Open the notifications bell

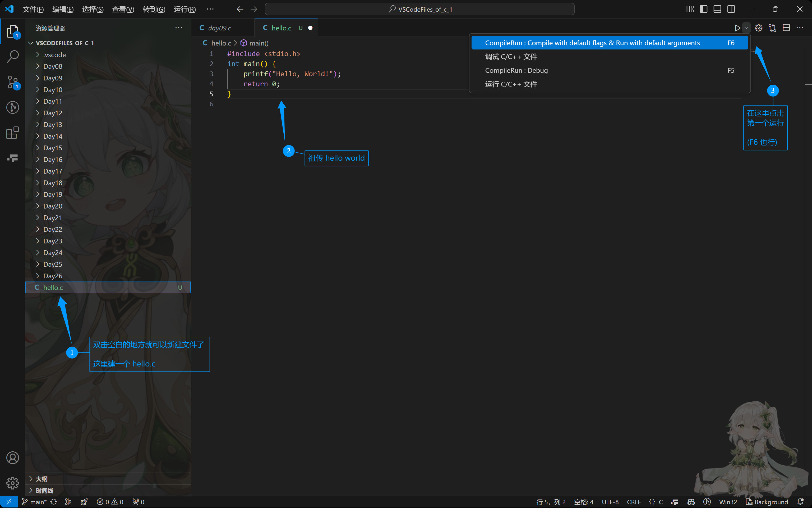(801, 502)
